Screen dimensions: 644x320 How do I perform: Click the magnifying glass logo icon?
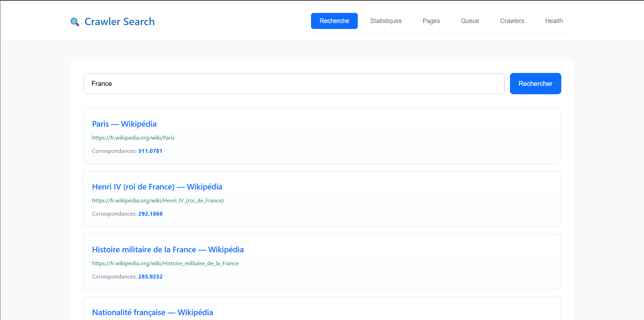[75, 22]
